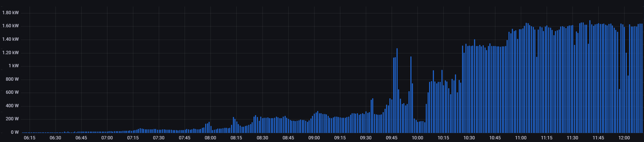This screenshot has height=142, width=644.
Task: Click the 06:15 time axis label
Action: tap(30, 138)
